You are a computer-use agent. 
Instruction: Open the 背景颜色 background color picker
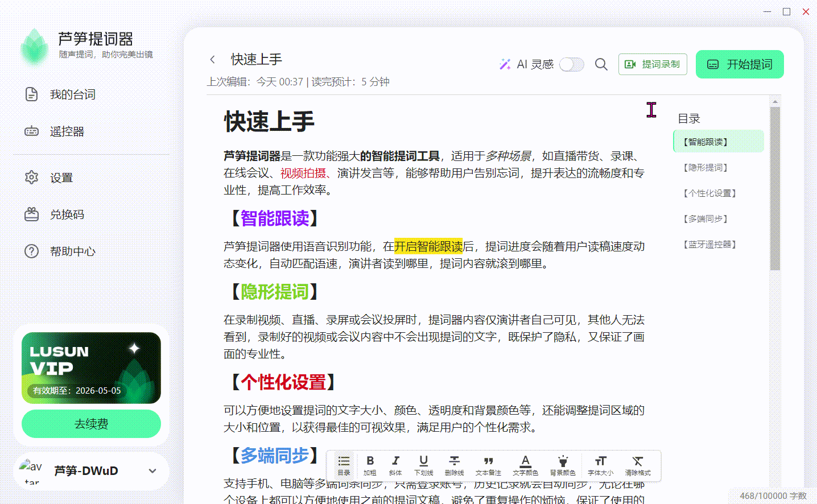(x=563, y=465)
